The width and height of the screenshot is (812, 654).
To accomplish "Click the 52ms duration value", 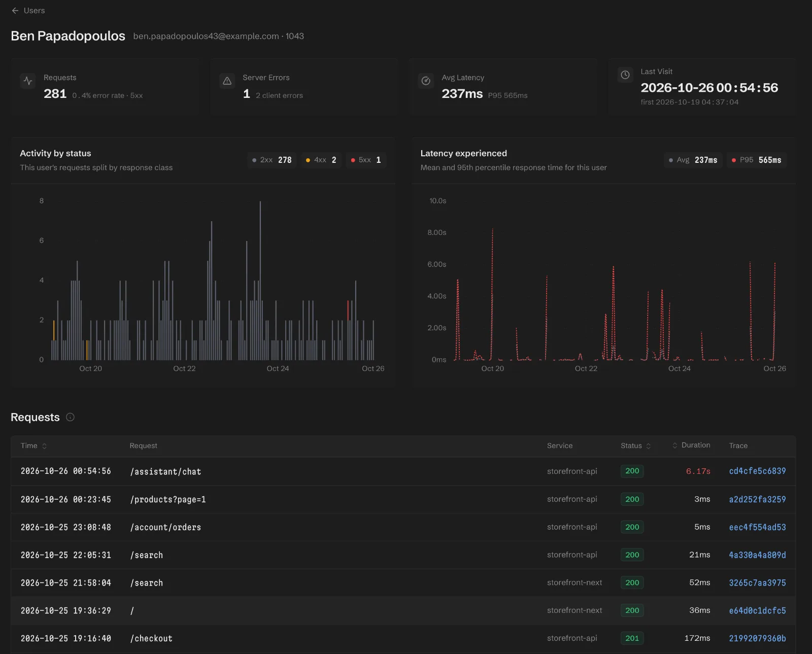I will [699, 582].
